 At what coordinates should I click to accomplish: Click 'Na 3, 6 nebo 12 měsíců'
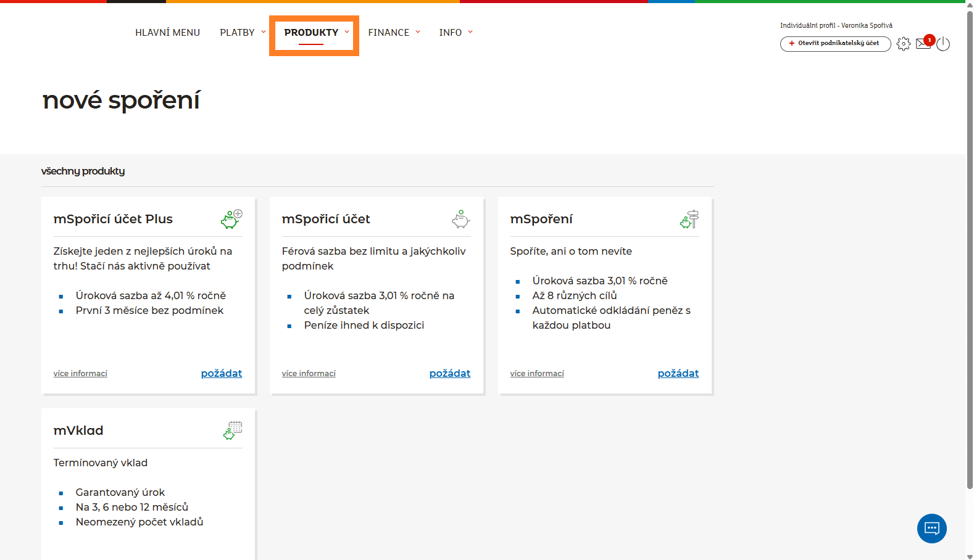tap(132, 507)
